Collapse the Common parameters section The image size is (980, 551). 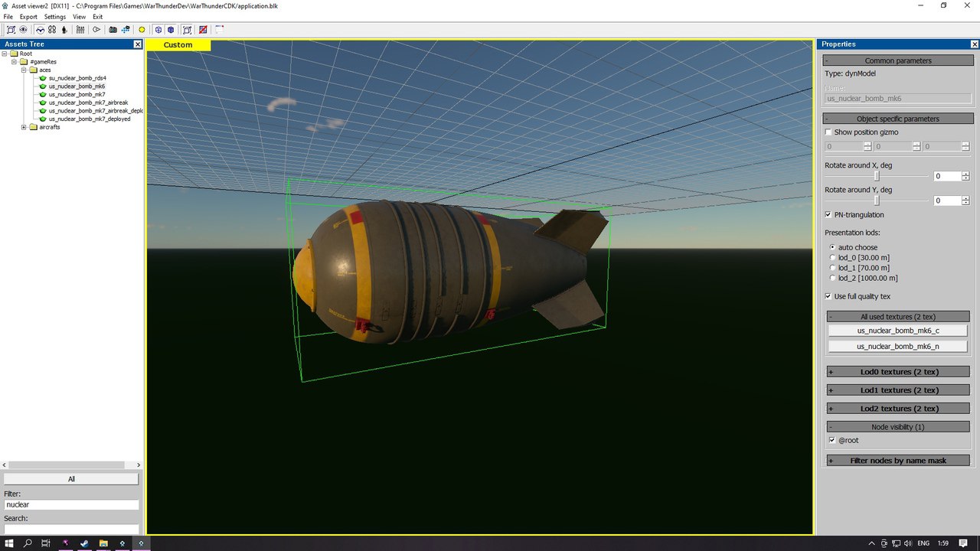click(898, 60)
